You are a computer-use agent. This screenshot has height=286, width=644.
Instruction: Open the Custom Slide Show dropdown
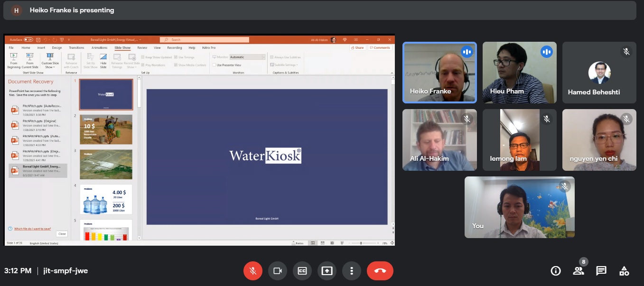(x=50, y=61)
